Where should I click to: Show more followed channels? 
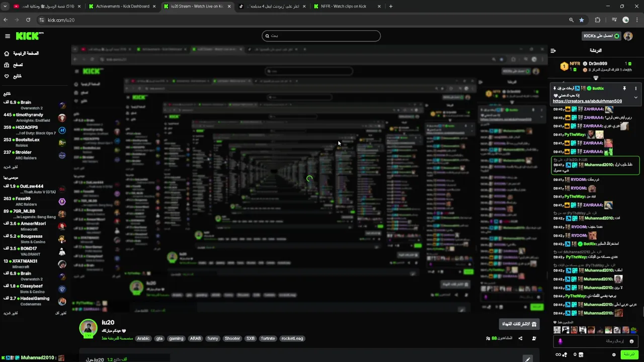coord(11,167)
